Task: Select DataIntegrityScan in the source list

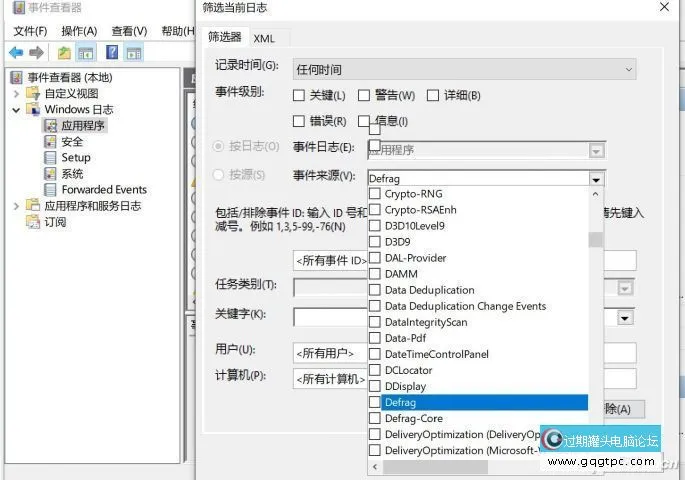Action: [425, 322]
